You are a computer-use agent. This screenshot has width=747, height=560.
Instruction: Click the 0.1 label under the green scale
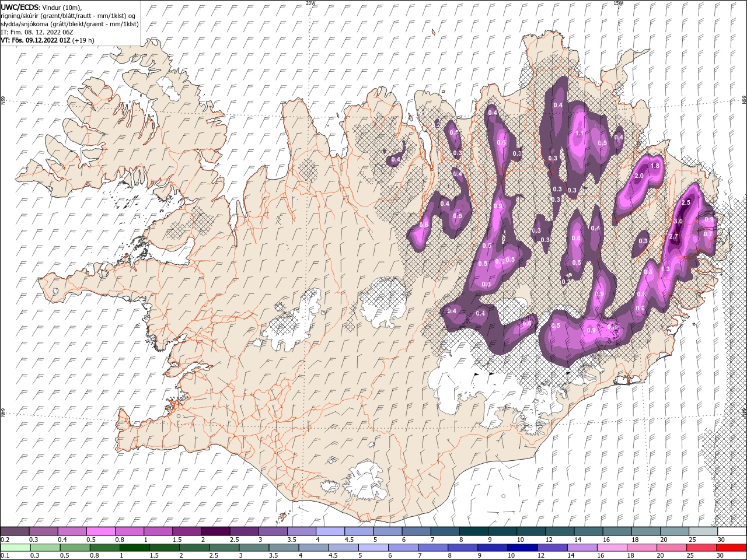[x=5, y=555]
